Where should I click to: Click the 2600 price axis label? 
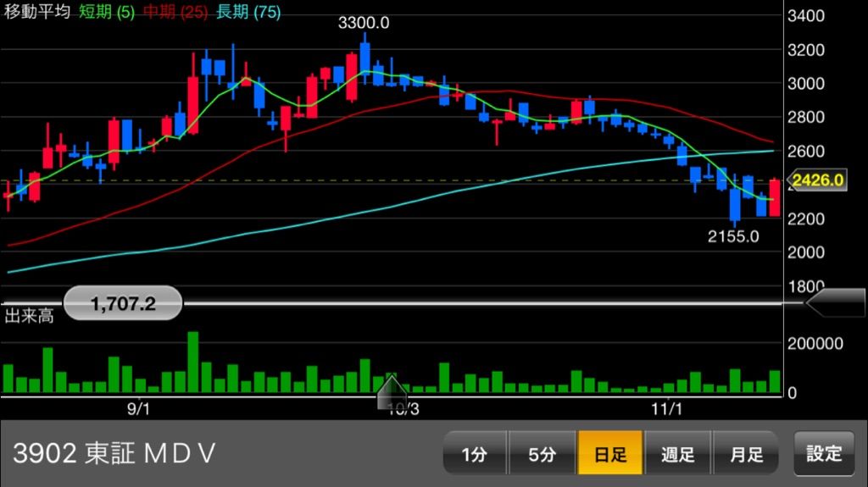click(806, 151)
